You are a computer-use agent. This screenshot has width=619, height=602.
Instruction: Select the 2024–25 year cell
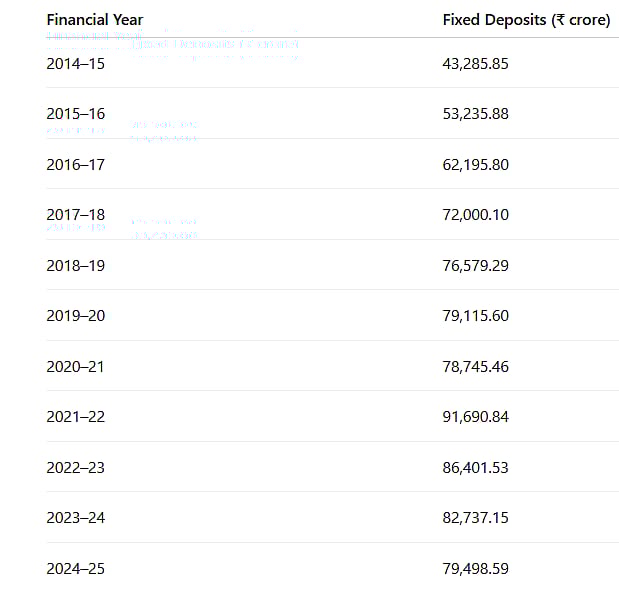(75, 568)
